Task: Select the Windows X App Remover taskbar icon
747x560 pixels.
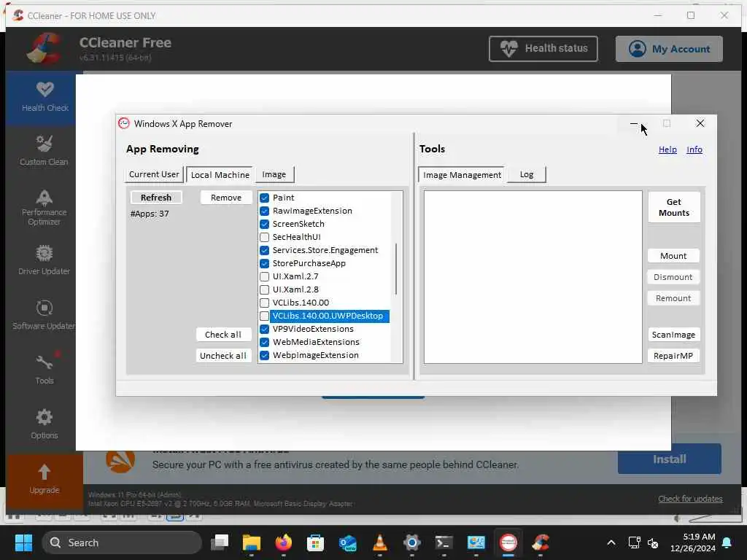Action: tap(508, 542)
